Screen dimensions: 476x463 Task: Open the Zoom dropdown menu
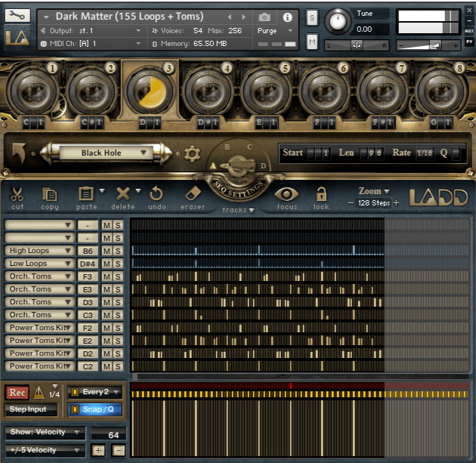(374, 191)
